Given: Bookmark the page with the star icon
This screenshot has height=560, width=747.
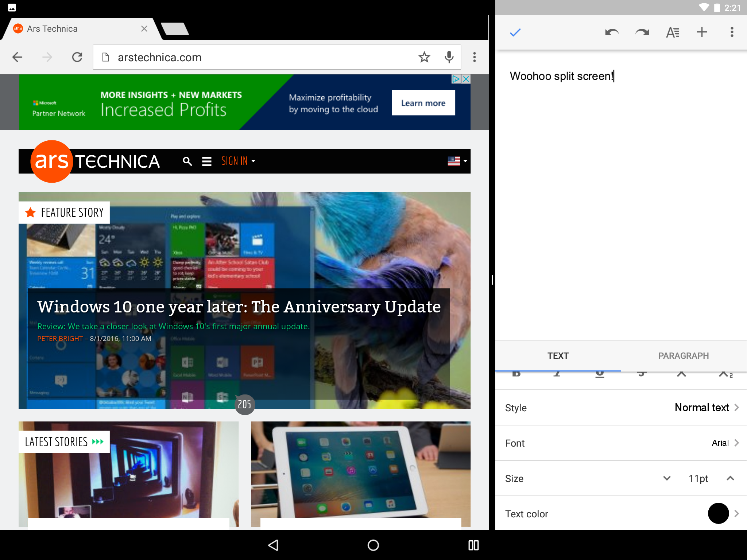Looking at the screenshot, I should click(424, 57).
